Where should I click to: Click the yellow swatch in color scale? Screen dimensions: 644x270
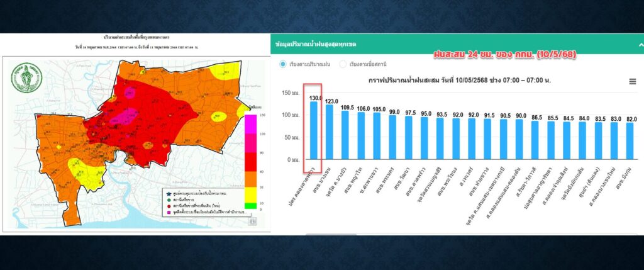250,194
